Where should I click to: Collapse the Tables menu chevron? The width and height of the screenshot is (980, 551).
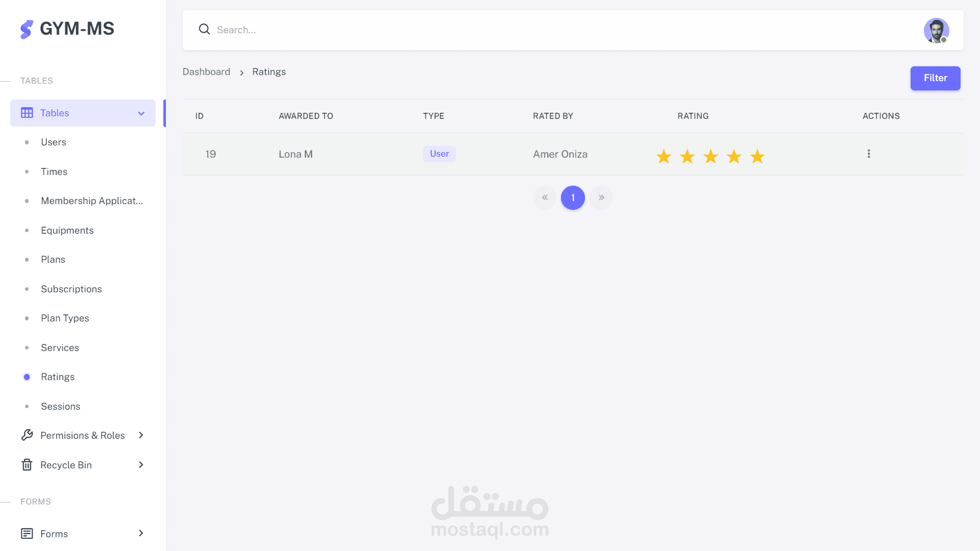pyautogui.click(x=141, y=113)
